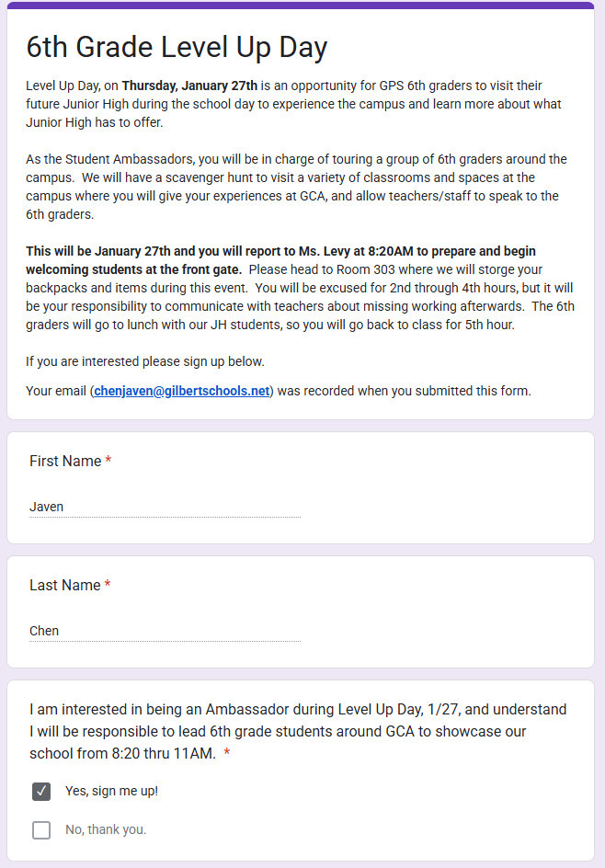Click the "Yes, sign me up!" option label
This screenshot has height=868, width=605.
(x=111, y=791)
